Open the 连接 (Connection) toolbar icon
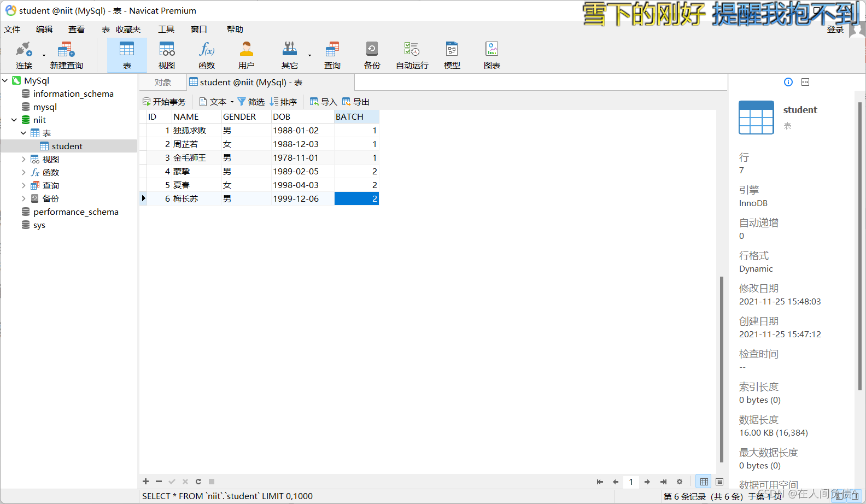This screenshot has height=504, width=866. [x=24, y=55]
